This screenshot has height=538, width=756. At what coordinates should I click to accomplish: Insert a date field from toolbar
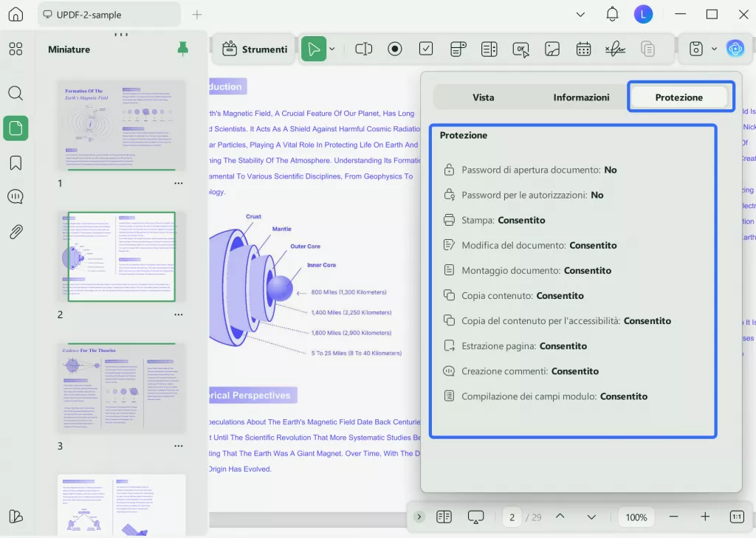[583, 49]
